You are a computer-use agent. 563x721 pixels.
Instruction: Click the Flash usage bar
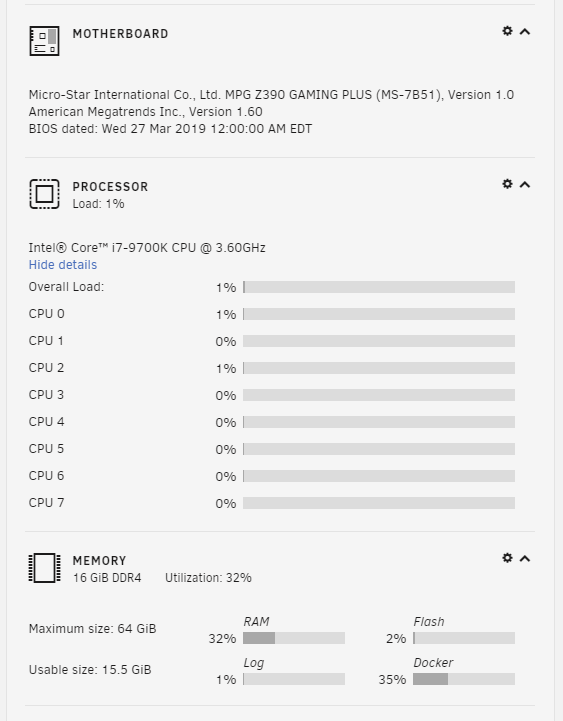coord(464,638)
